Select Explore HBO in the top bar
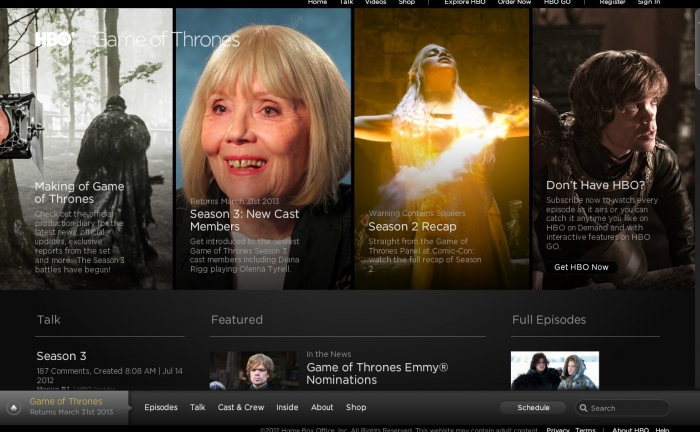 [465, 2]
